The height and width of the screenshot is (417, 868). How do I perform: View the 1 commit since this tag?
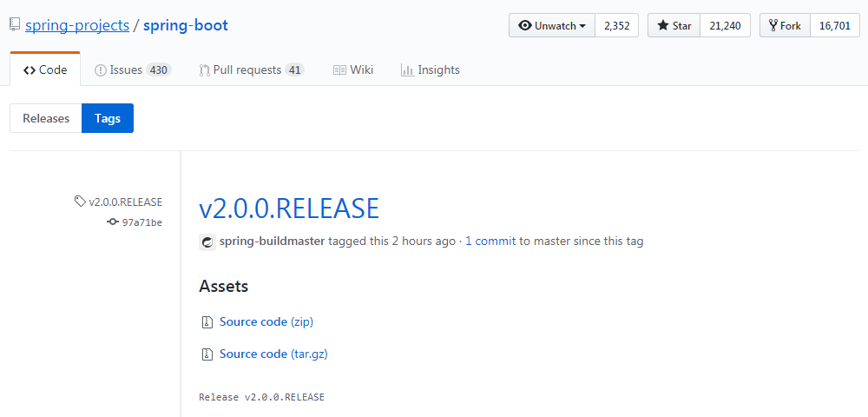click(490, 242)
